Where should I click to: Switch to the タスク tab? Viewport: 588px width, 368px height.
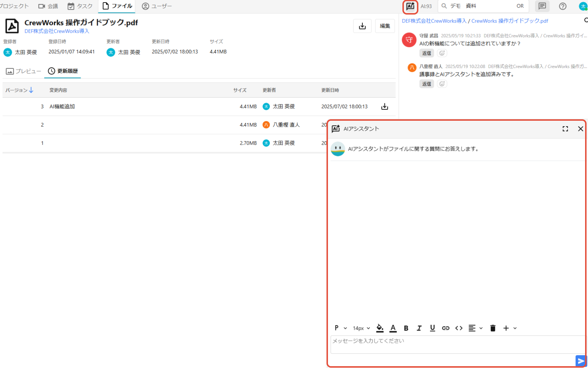coord(80,6)
